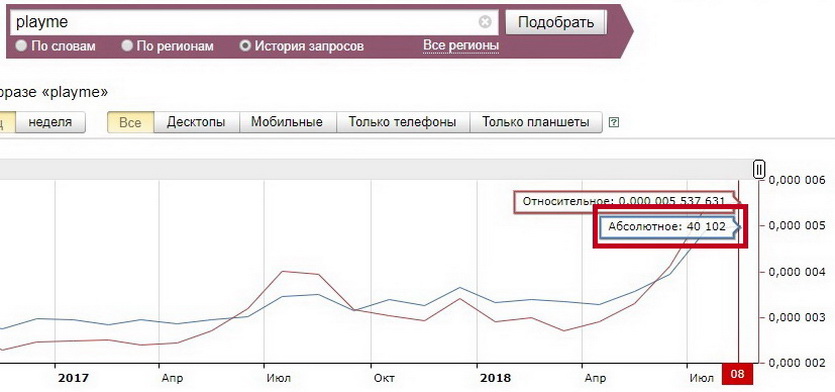Screen dimensions: 835x392
Task: Click the 'Окт' axis label
Action: [x=384, y=378]
